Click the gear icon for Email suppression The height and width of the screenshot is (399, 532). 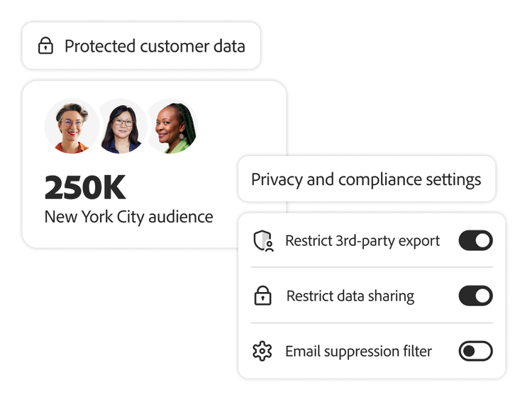tap(262, 351)
